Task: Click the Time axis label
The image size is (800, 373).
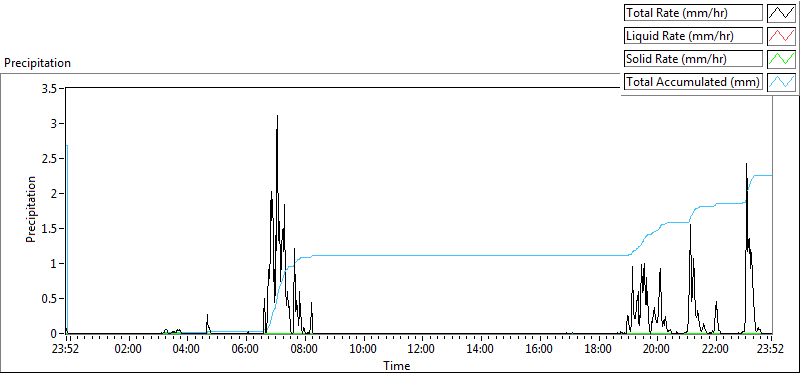Action: [x=397, y=366]
